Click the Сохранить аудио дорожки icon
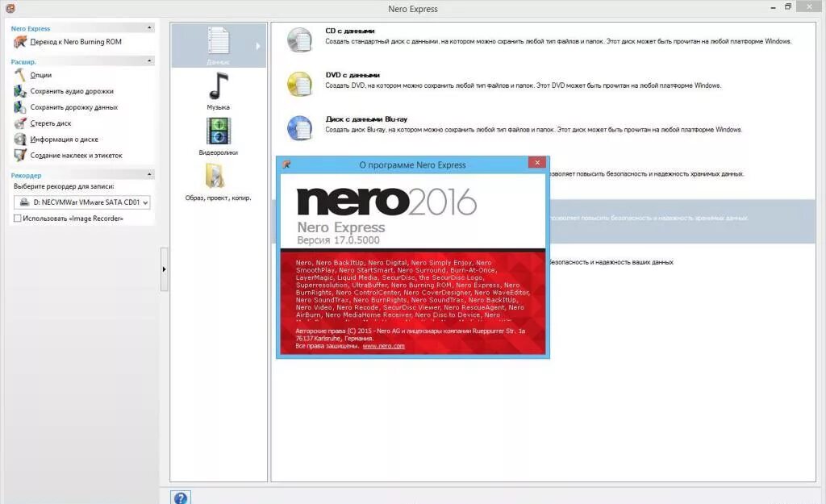This screenshot has width=826, height=504. [20, 91]
